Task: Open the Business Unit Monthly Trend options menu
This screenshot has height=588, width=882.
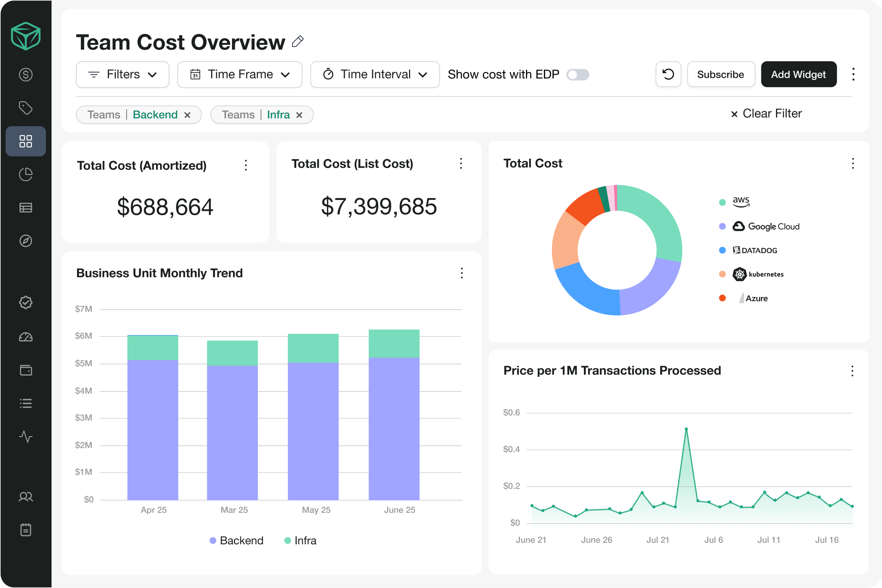Action: coord(461,273)
